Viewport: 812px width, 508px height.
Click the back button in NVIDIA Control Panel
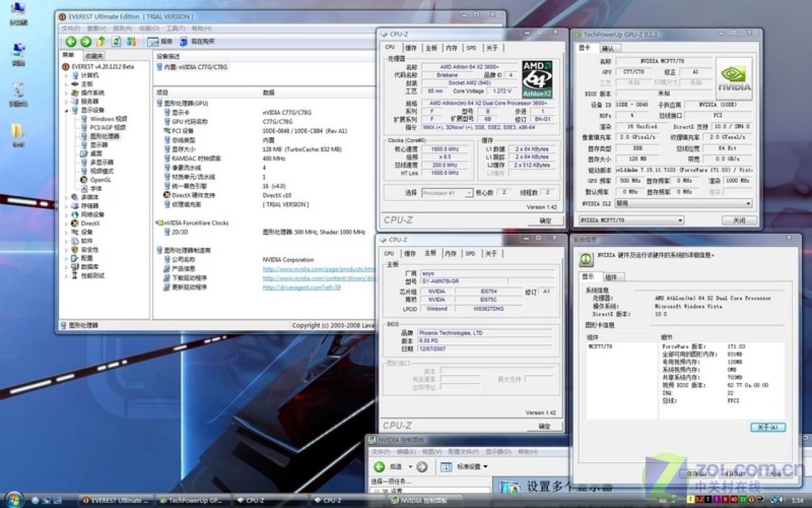379,467
